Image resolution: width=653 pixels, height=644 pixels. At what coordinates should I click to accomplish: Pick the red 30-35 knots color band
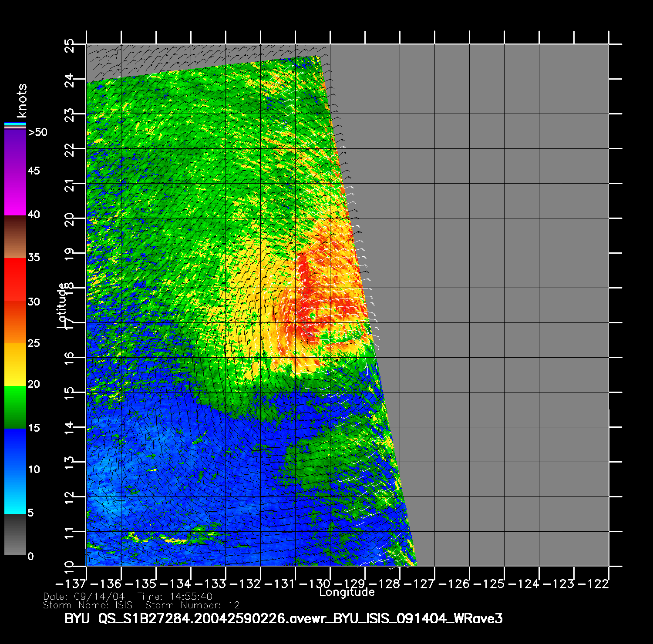coord(15,279)
